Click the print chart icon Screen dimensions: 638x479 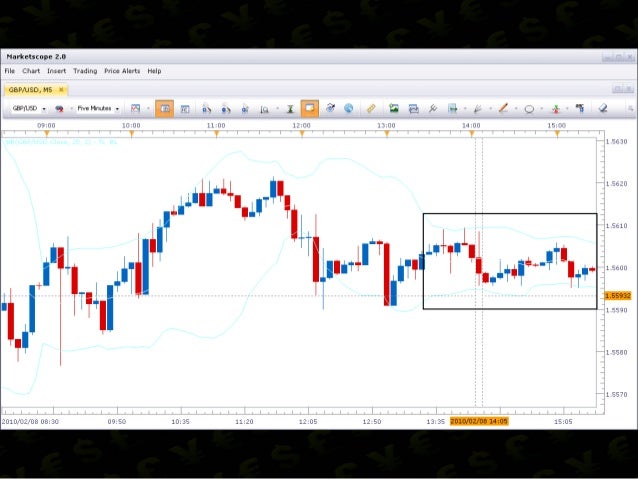(413, 109)
